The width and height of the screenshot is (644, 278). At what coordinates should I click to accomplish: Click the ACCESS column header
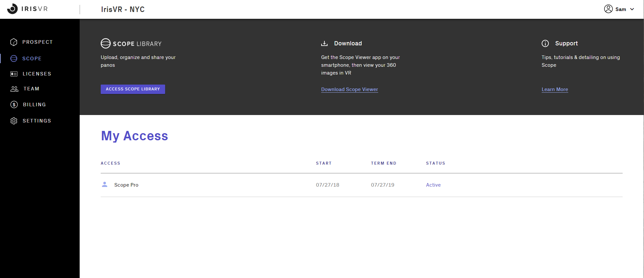[x=110, y=163]
